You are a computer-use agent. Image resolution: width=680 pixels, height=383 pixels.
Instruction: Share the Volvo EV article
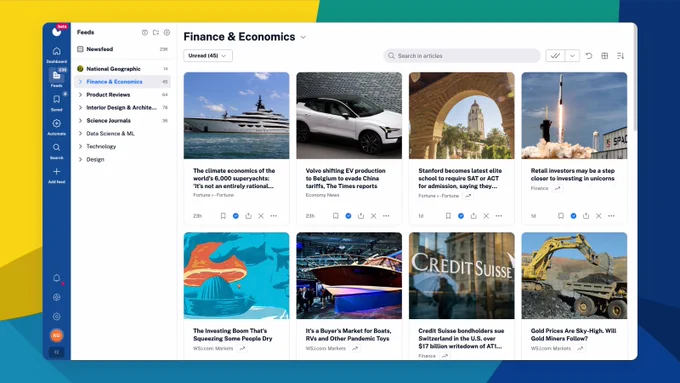(x=361, y=216)
